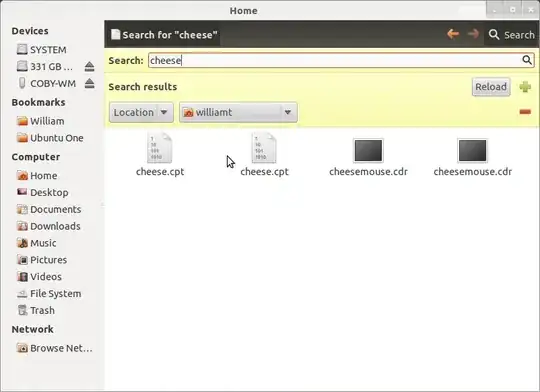Screen dimensions: 540x392
Task: Click the first cheesemouse.cdr file name label
Action: pyautogui.click(x=368, y=172)
